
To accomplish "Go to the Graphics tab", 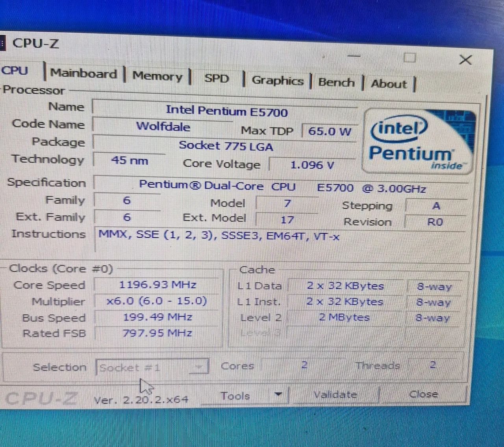I will (x=278, y=80).
